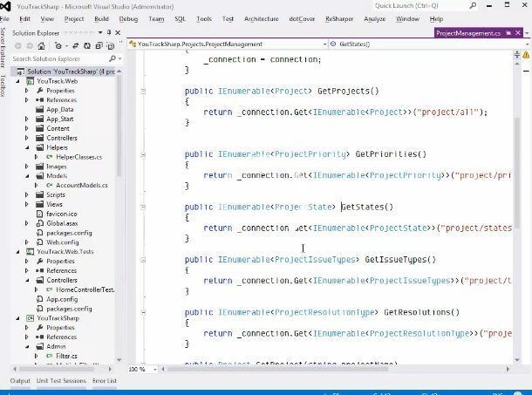Expand the App_Start folder

click(27, 119)
